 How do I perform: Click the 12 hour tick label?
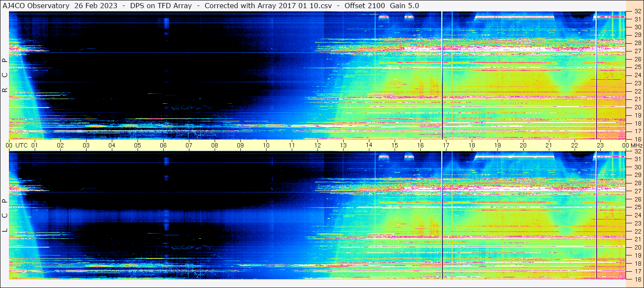[318, 145]
